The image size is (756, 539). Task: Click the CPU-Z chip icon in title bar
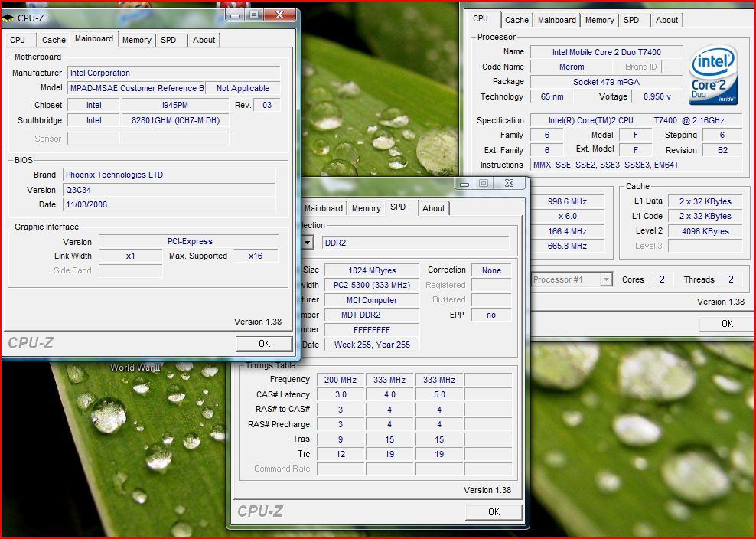click(8, 18)
